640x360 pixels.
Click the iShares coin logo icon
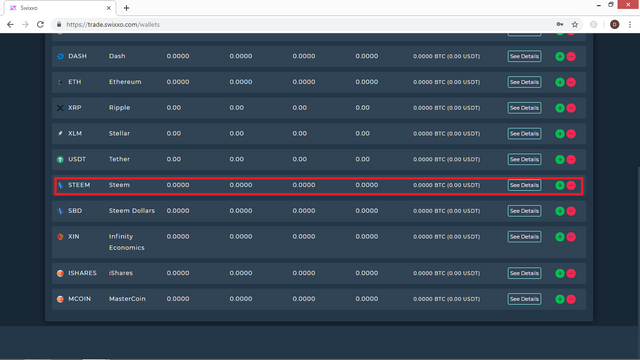60,273
